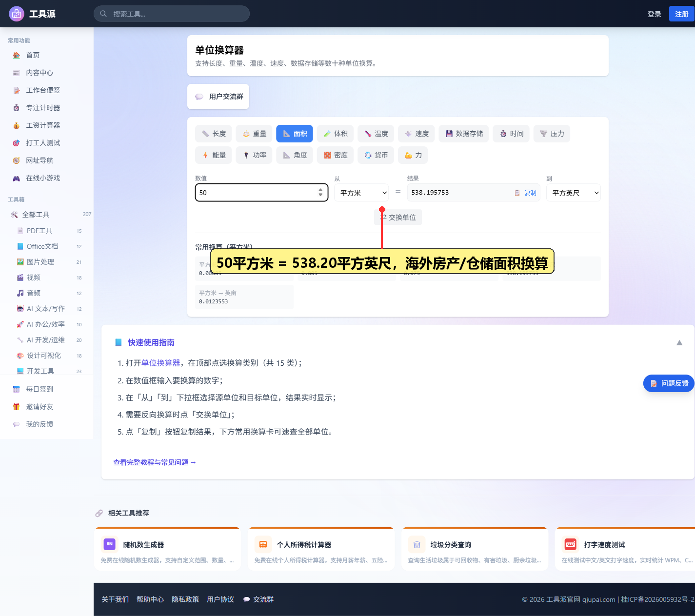Click 隐私政策 footer link
The image size is (695, 616).
185,599
